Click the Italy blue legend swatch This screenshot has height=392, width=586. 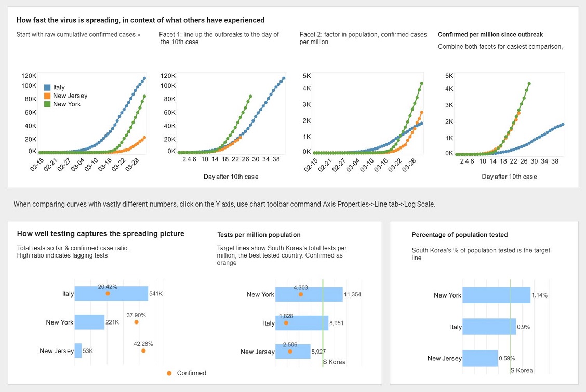(x=47, y=88)
